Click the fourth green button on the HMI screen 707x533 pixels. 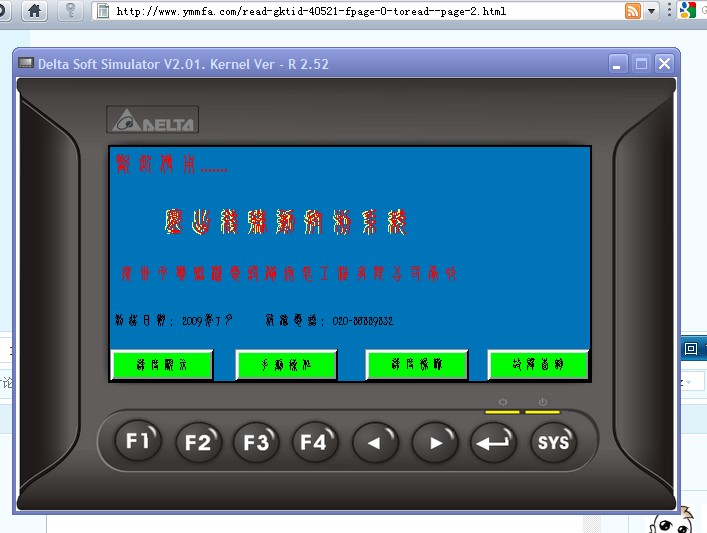click(x=538, y=365)
